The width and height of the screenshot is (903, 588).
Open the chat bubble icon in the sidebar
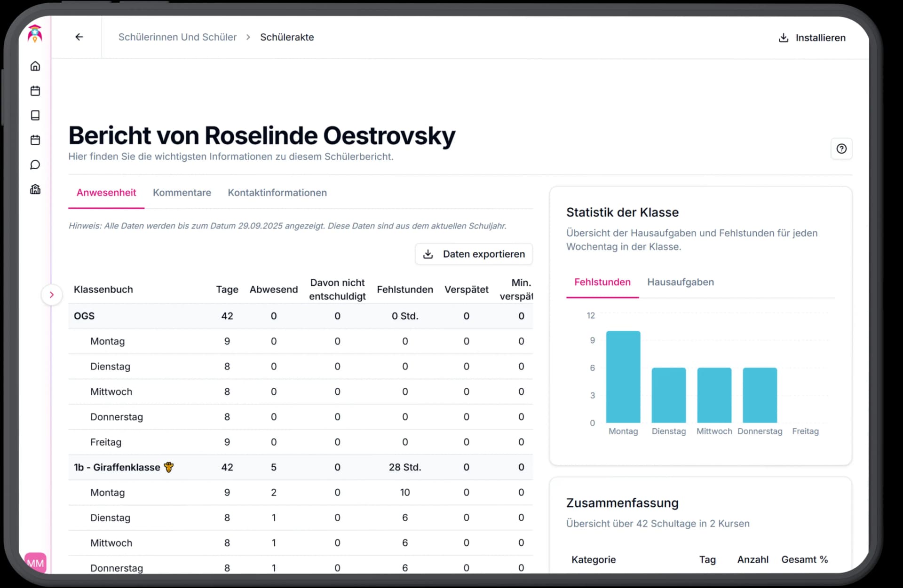35,165
